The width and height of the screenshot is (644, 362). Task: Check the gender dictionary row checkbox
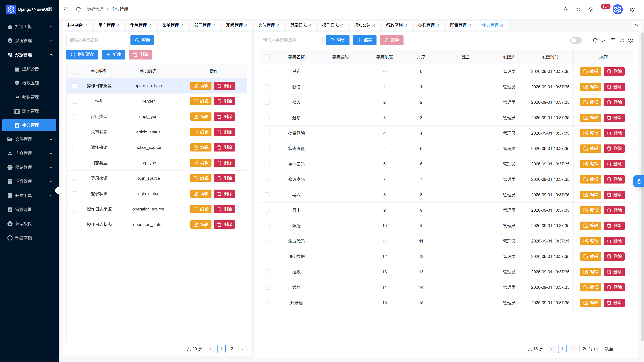click(74, 101)
